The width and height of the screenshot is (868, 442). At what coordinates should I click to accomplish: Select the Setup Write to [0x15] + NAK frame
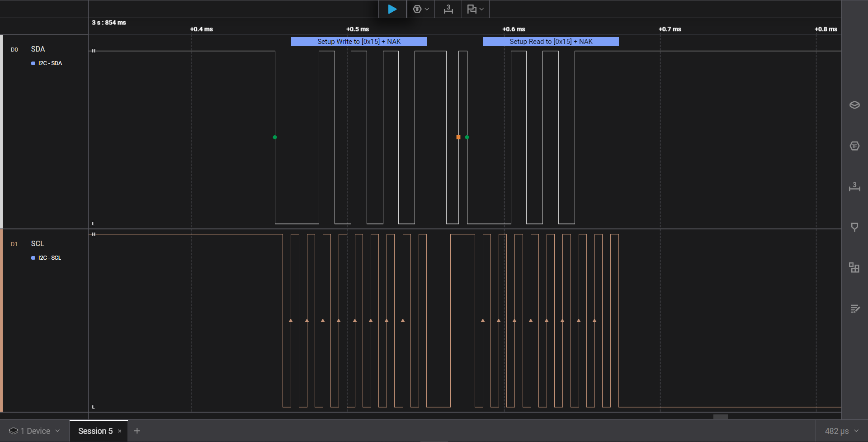point(359,42)
